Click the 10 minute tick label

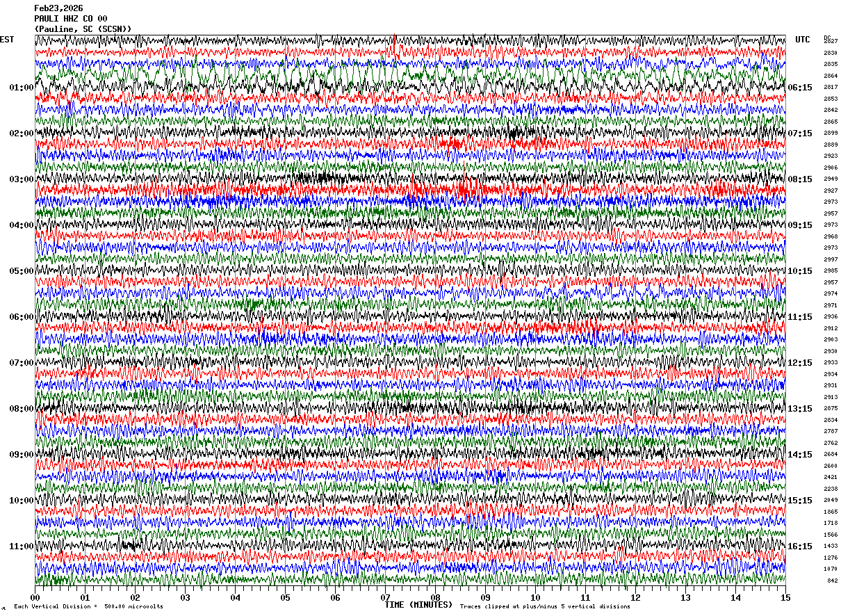tap(536, 597)
